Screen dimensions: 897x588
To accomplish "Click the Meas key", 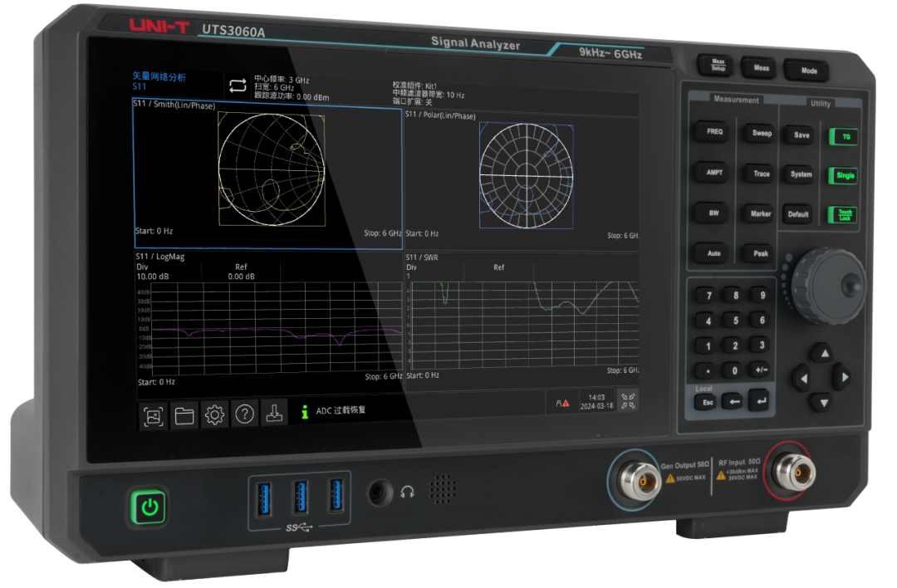I will pyautogui.click(x=760, y=68).
